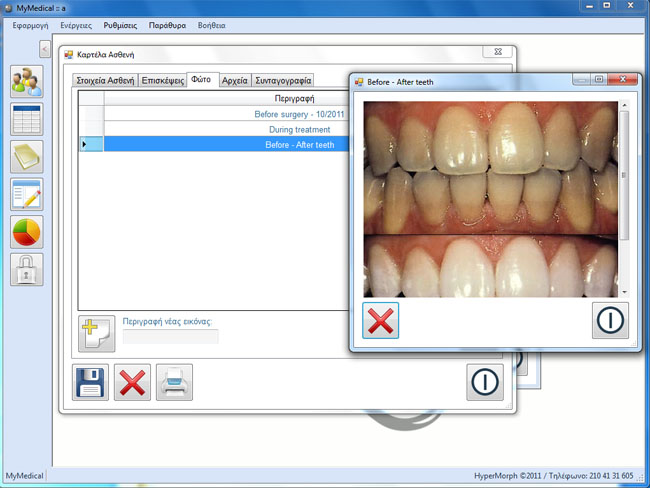Collapse the left sidebar arrow
650x488 pixels.
click(45, 49)
